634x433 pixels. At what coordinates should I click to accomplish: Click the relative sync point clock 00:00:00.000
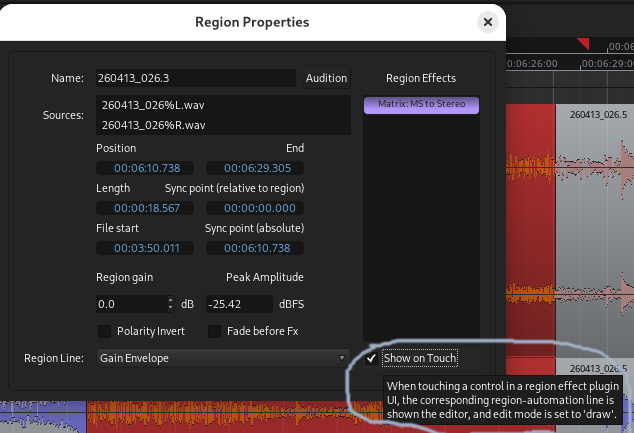pyautogui.click(x=255, y=208)
